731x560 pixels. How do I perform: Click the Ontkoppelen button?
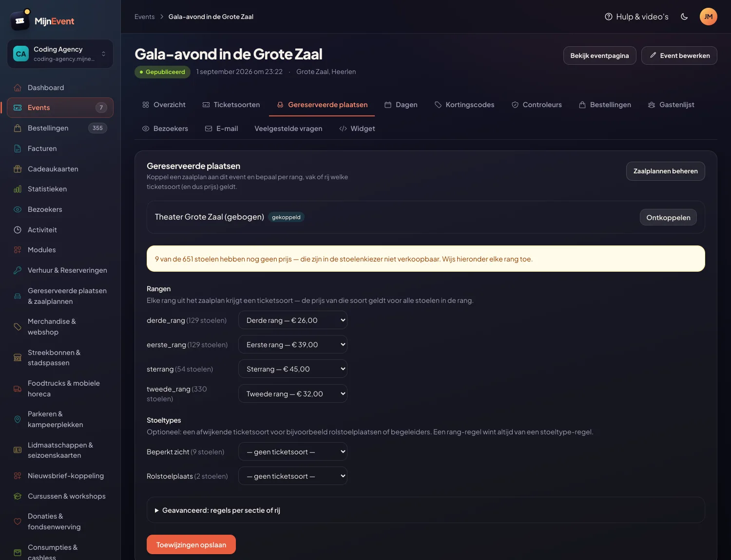point(668,217)
